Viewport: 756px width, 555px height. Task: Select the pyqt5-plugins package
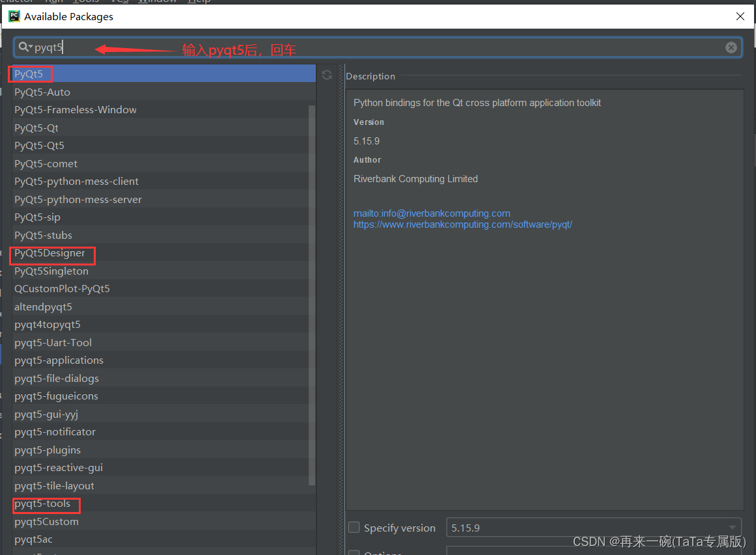[x=164, y=450]
